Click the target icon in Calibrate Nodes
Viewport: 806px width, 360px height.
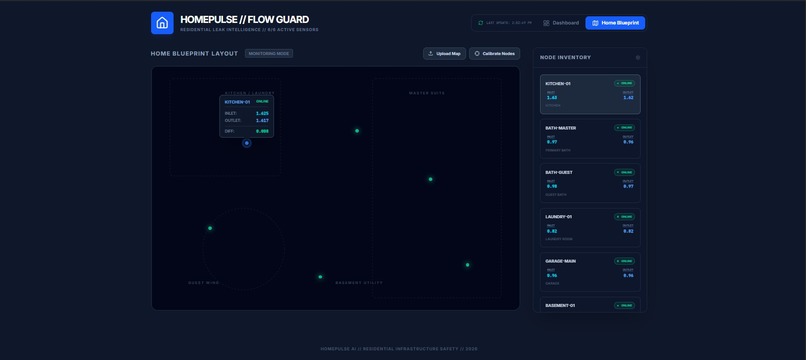click(477, 53)
